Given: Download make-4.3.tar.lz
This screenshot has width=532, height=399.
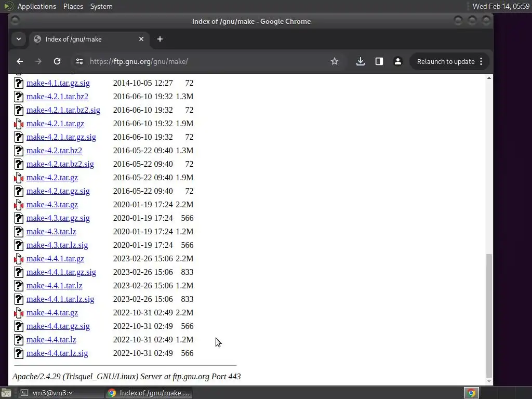Looking at the screenshot, I should click(x=51, y=232).
